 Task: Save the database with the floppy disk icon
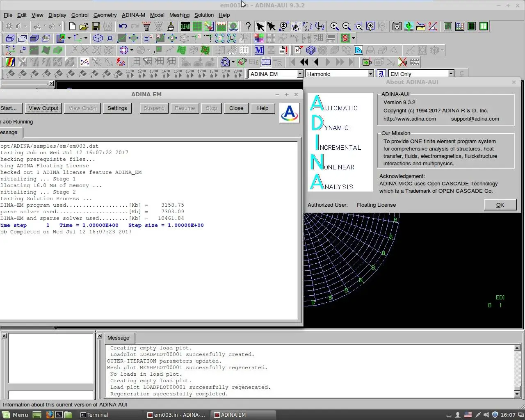[x=96, y=26]
